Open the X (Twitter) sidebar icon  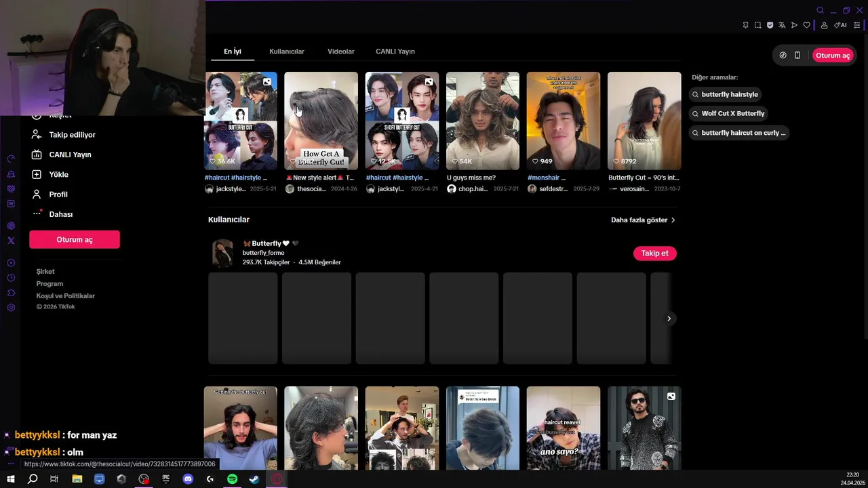click(x=11, y=241)
